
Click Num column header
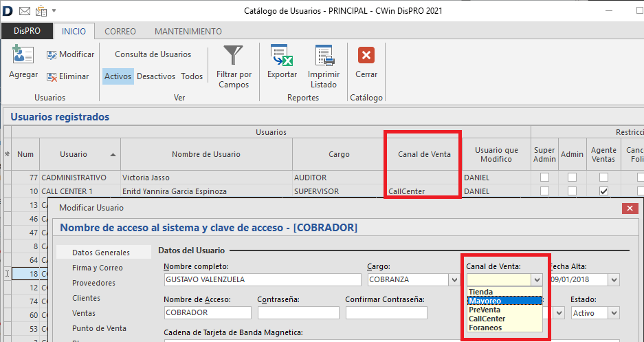pyautogui.click(x=25, y=155)
